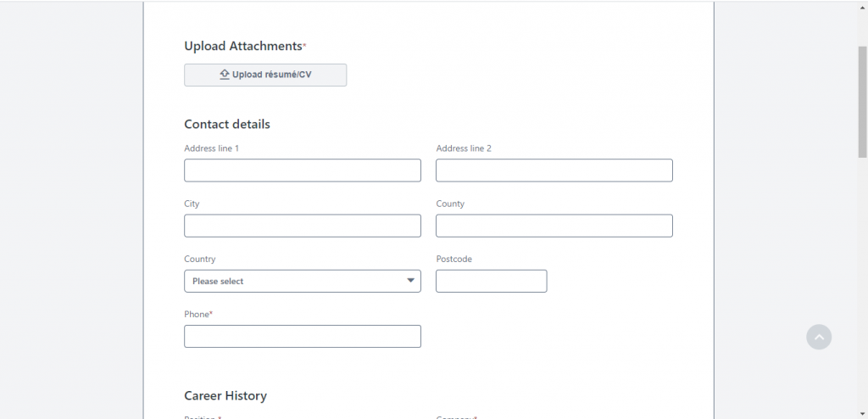This screenshot has height=419, width=868.
Task: Click the vertical scrollbar thumb
Action: click(x=862, y=102)
